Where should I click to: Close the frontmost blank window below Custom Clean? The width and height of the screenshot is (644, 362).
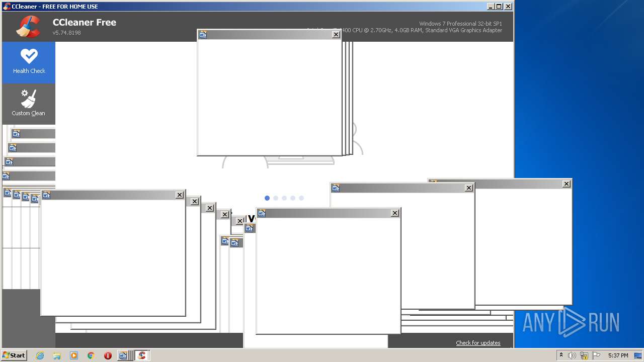pyautogui.click(x=180, y=195)
